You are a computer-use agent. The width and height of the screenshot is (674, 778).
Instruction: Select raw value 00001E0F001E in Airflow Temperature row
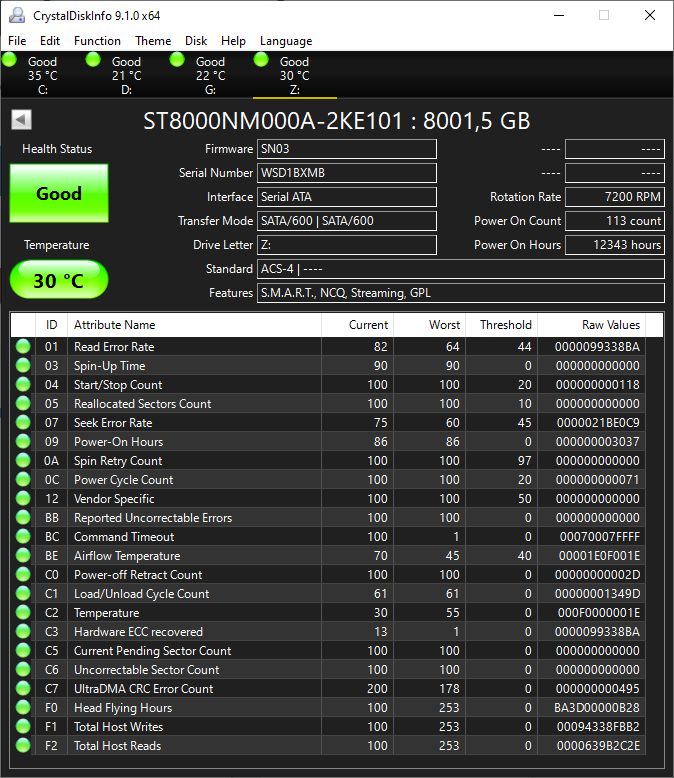(599, 556)
